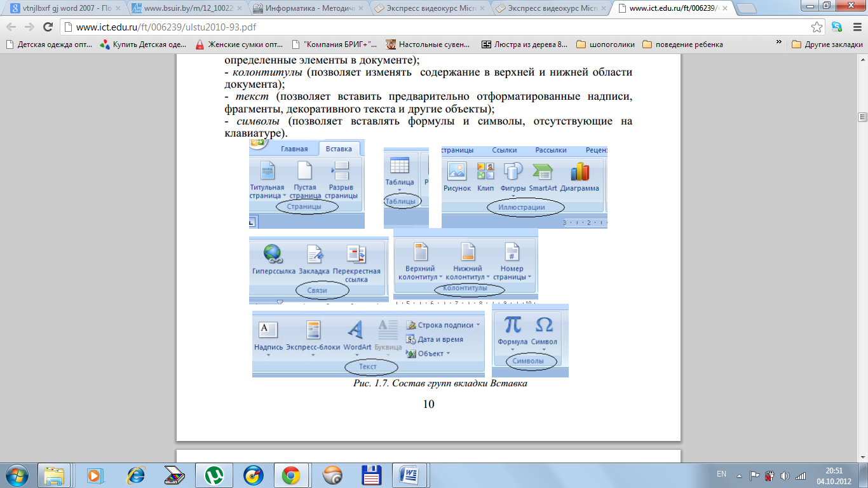Viewport: 868px width, 488px height.
Task: Bookmark this page with the star icon
Action: pos(817,27)
